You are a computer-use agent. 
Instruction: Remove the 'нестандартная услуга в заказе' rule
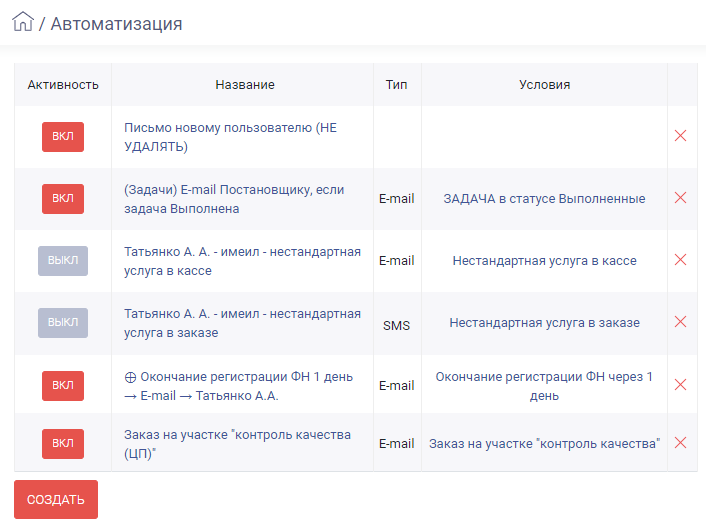680,322
